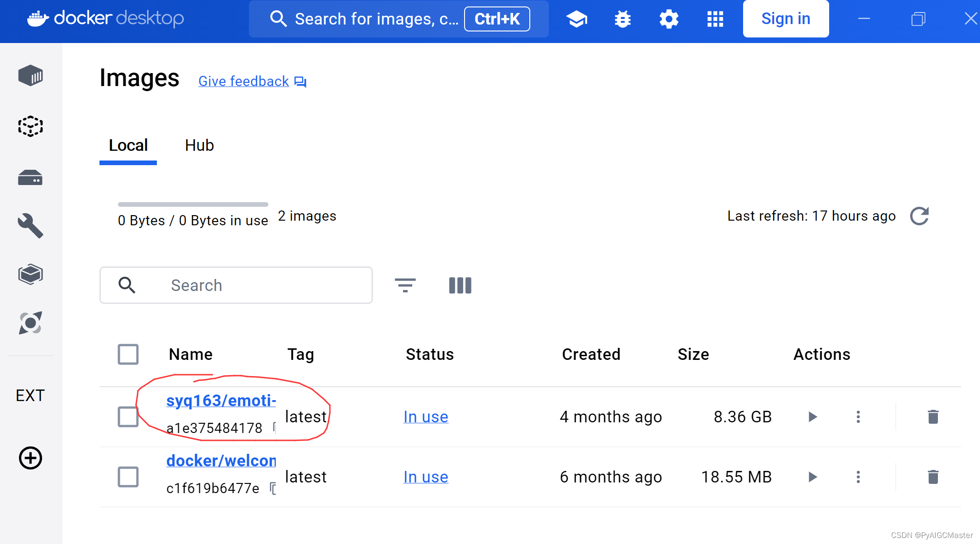Open the Dev Environments wrench icon
The image size is (980, 544).
click(x=31, y=226)
